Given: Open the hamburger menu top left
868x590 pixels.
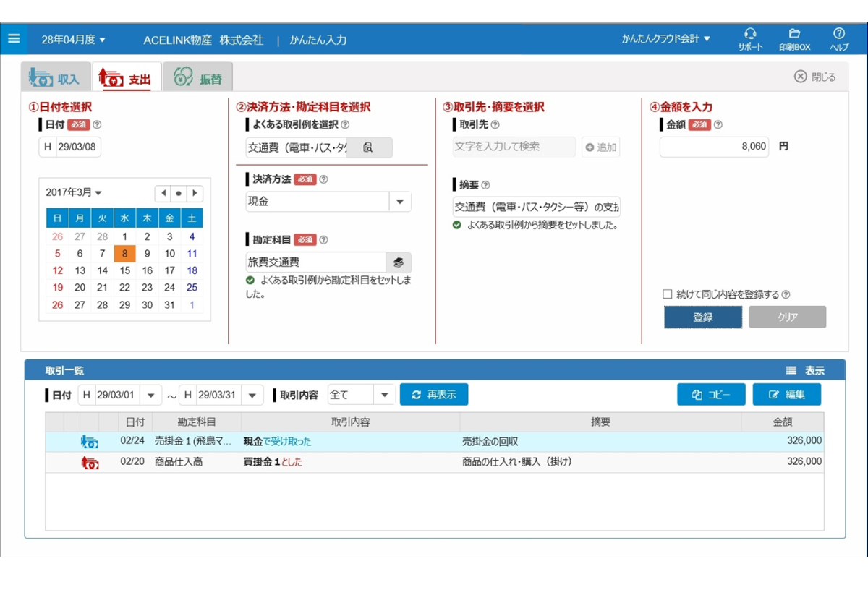Looking at the screenshot, I should pyautogui.click(x=14, y=37).
